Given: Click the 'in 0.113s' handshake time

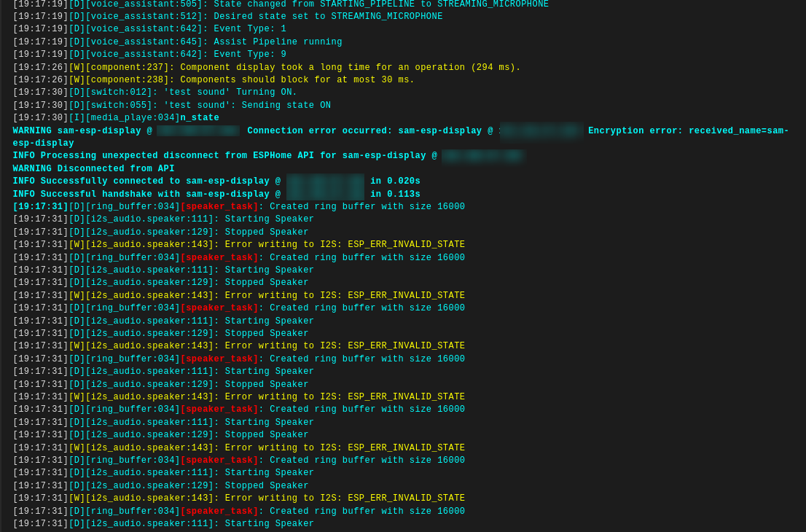Looking at the screenshot, I should click(x=395, y=195).
